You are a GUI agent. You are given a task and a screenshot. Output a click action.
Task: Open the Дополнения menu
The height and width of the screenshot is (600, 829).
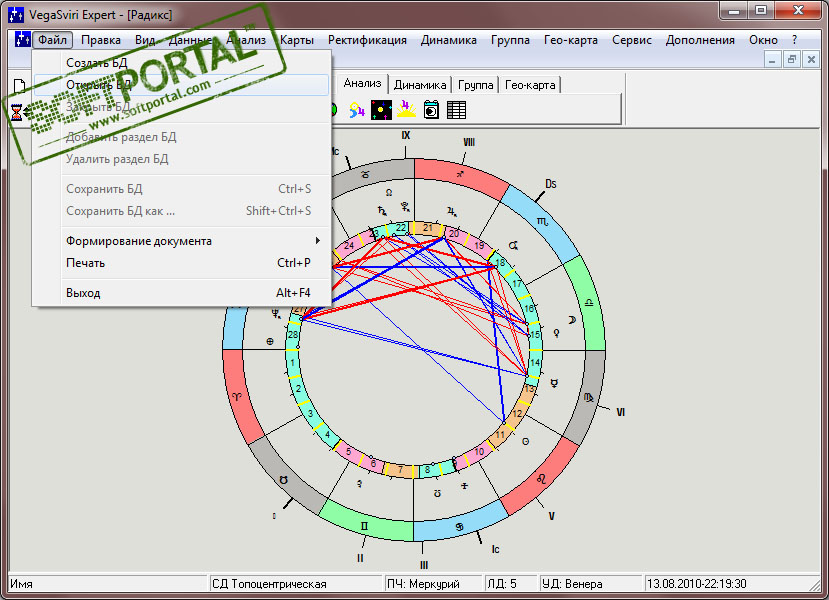point(700,40)
